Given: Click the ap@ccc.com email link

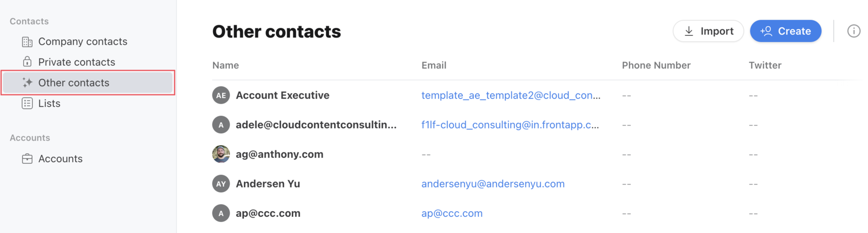Looking at the screenshot, I should (452, 213).
